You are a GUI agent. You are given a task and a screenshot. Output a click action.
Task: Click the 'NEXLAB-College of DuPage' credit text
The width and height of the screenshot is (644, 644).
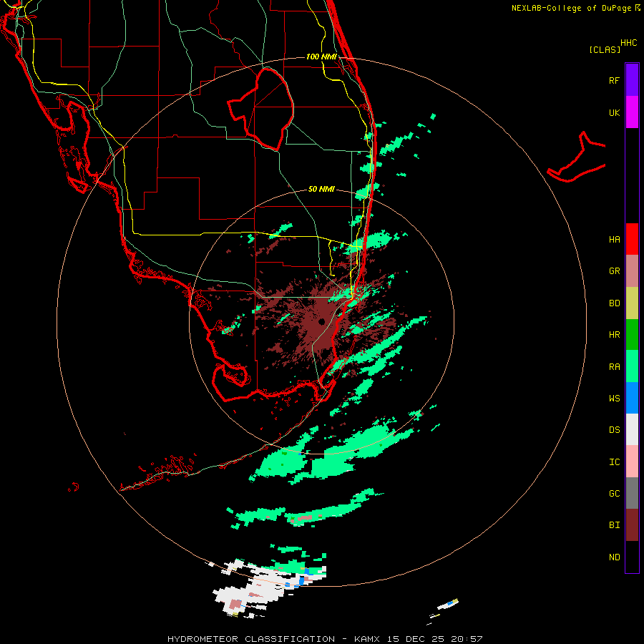[571, 8]
